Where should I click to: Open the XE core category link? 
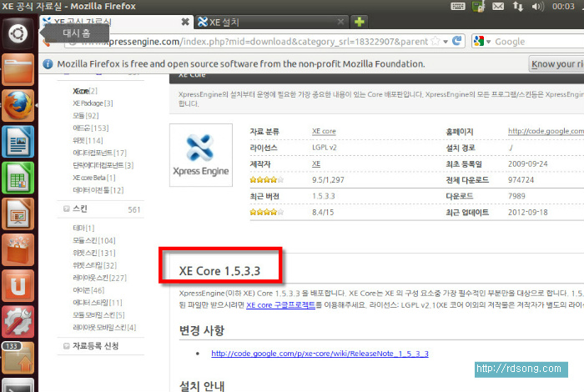tap(324, 131)
